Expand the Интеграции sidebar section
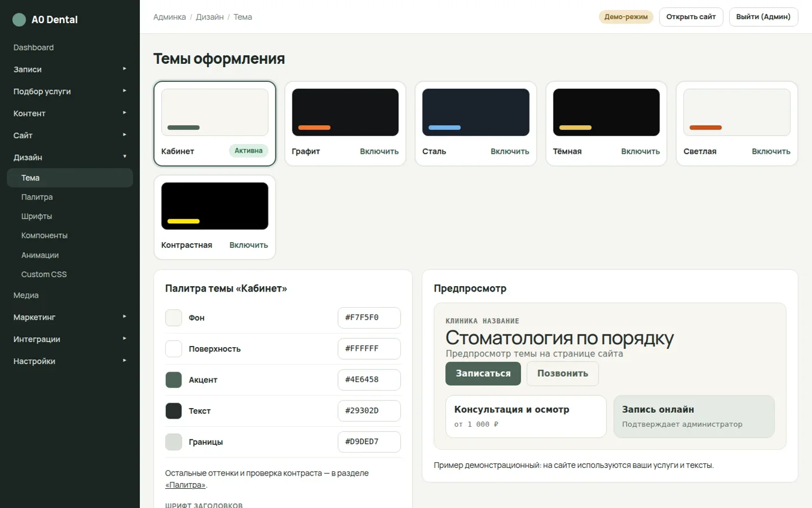Image resolution: width=812 pixels, height=508 pixels. pos(70,339)
